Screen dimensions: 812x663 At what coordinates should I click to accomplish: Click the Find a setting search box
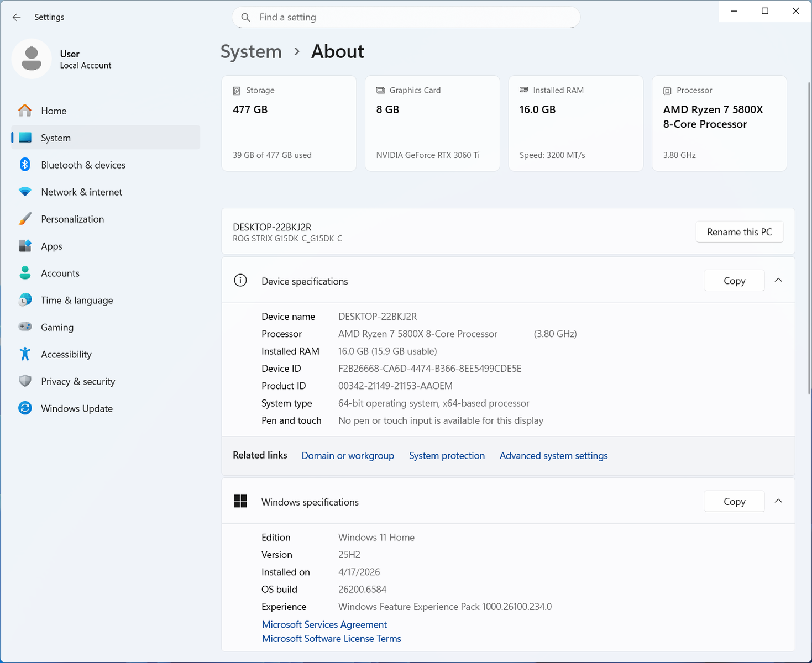406,17
